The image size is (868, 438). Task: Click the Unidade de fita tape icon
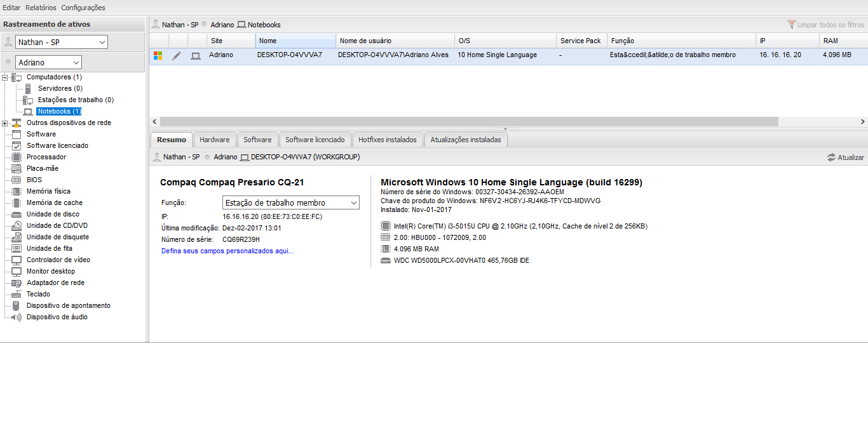click(x=17, y=248)
